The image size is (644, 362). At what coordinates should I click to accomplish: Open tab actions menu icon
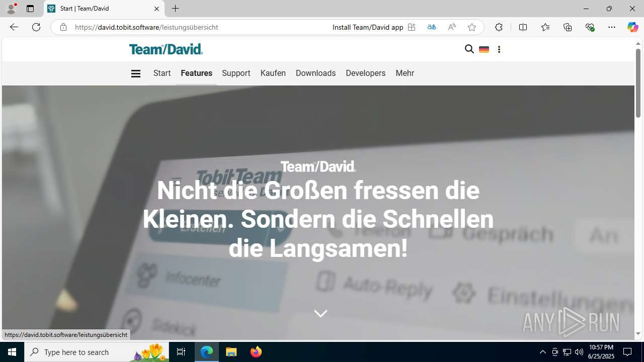click(30, 9)
